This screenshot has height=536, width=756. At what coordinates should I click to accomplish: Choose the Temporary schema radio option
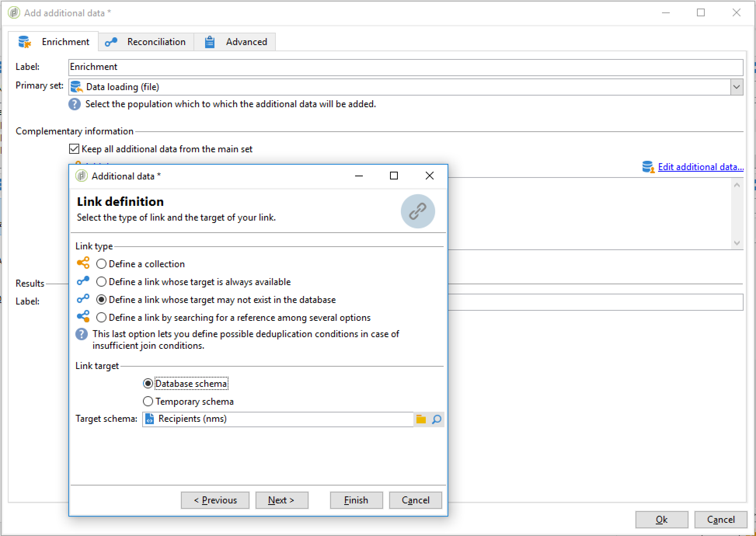coord(148,401)
